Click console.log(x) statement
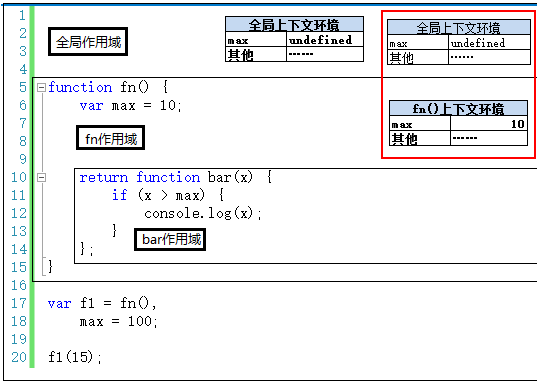 pyautogui.click(x=203, y=213)
